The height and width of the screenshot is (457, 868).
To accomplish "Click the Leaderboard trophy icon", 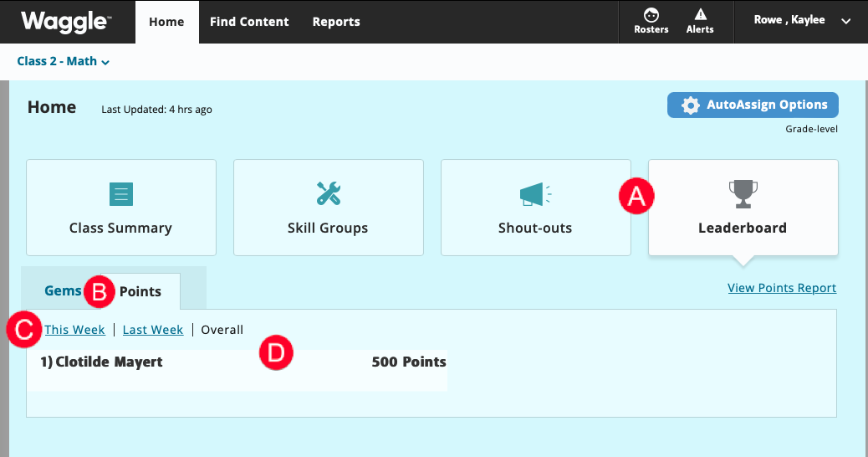I will [743, 194].
